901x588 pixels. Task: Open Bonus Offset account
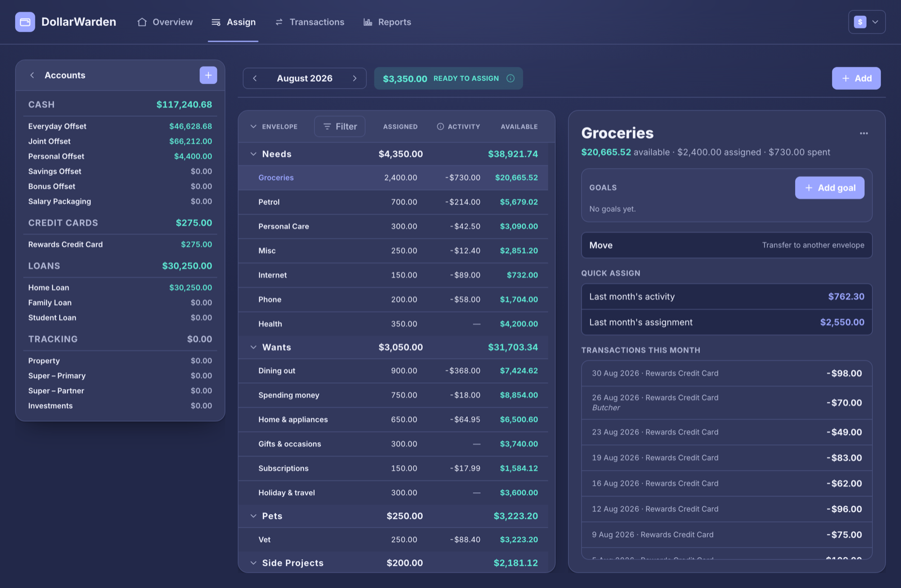120,186
